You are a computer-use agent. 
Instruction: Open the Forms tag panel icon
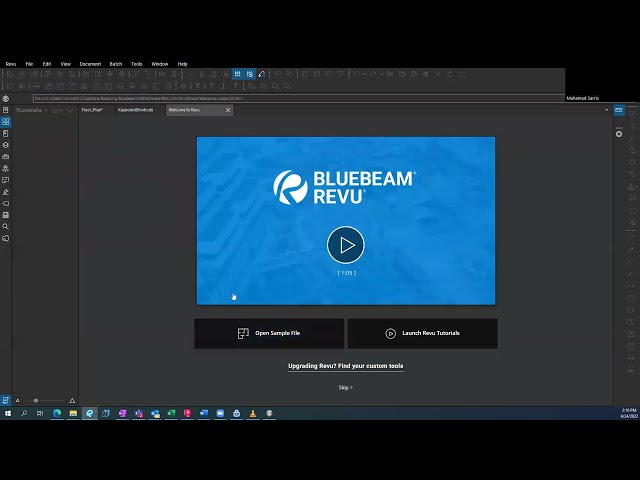pos(6,203)
